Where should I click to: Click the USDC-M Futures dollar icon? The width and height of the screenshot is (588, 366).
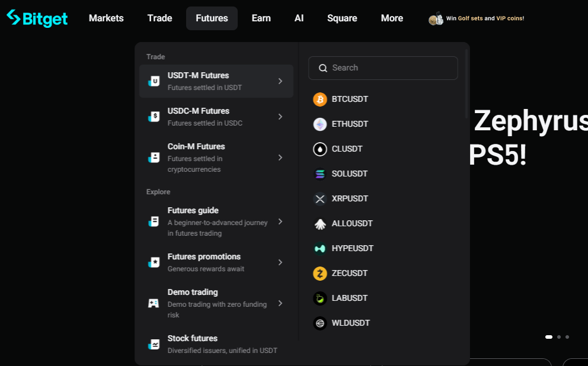tap(154, 117)
